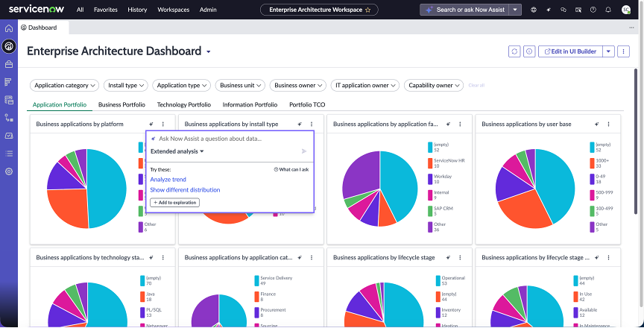Open the list icon in left sidebar
This screenshot has width=644, height=328.
click(9, 154)
